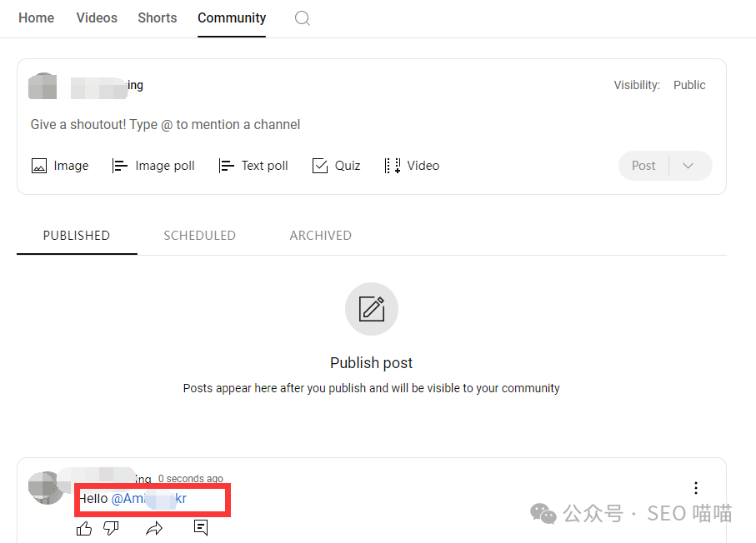Open the three-dot menu on the post
The width and height of the screenshot is (756, 543).
696,488
